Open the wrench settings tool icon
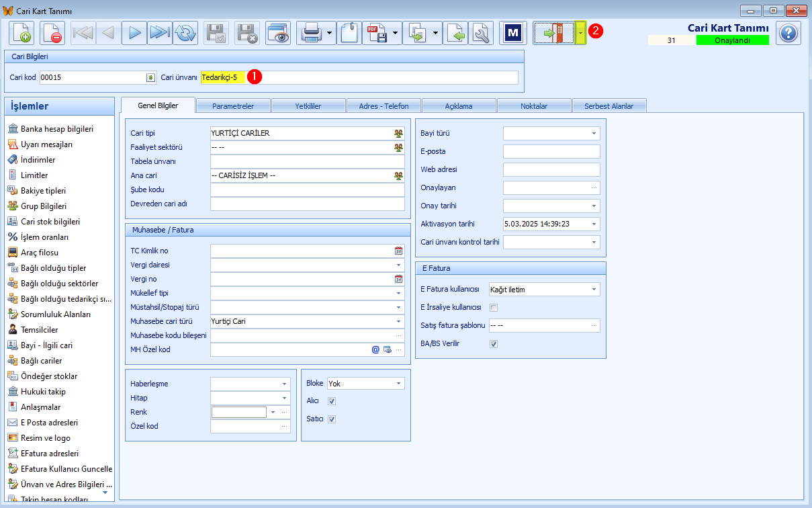 click(x=481, y=33)
